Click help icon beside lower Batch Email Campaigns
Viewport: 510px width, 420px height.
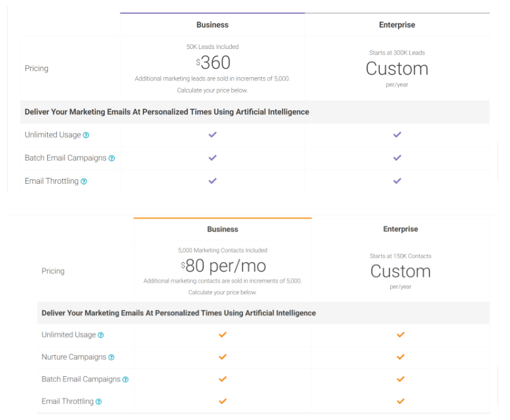click(x=125, y=379)
